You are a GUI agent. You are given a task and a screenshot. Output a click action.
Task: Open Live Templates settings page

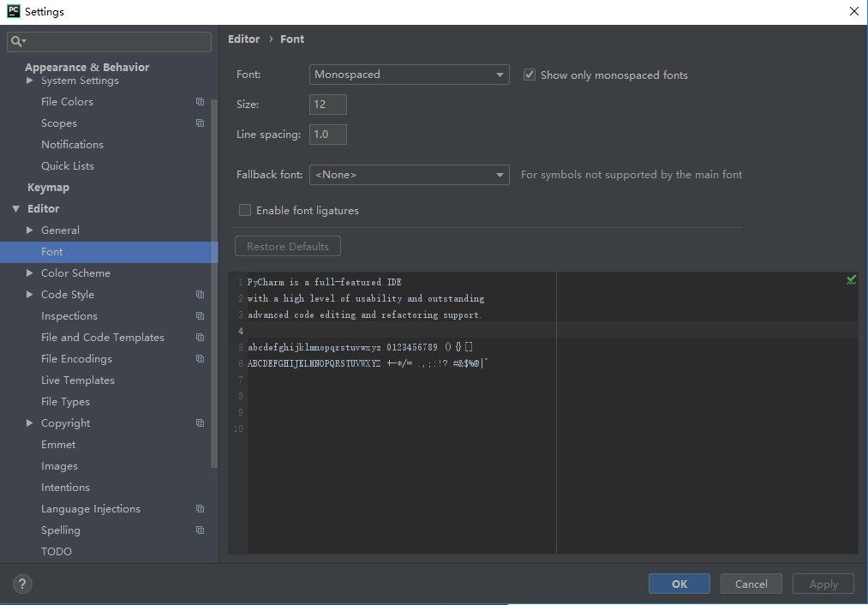click(x=77, y=380)
